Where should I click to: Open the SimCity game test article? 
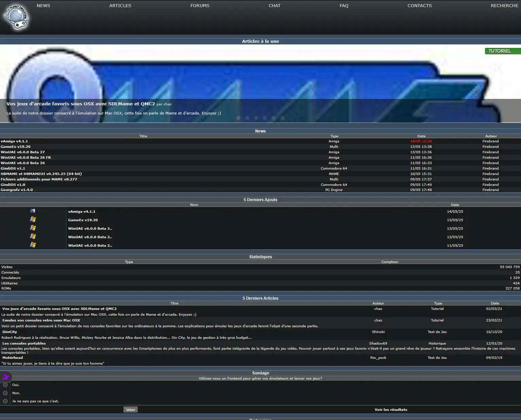10,332
